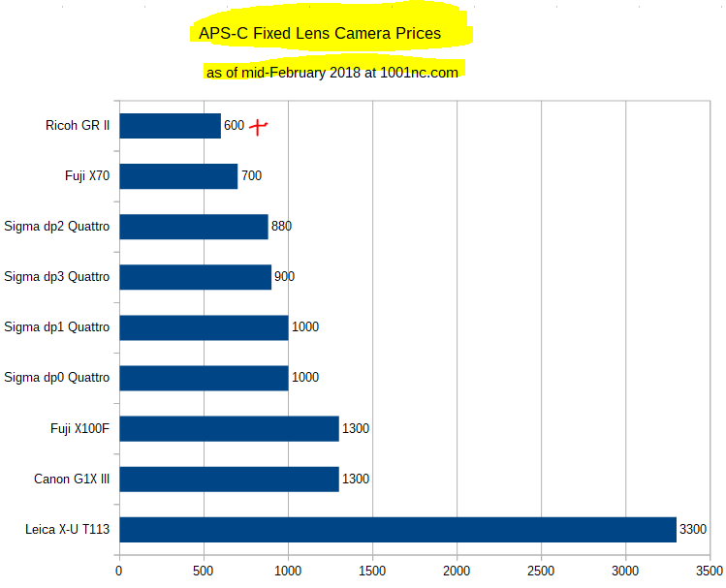
Task: Select the 2000 x-axis tick label
Action: (x=457, y=571)
